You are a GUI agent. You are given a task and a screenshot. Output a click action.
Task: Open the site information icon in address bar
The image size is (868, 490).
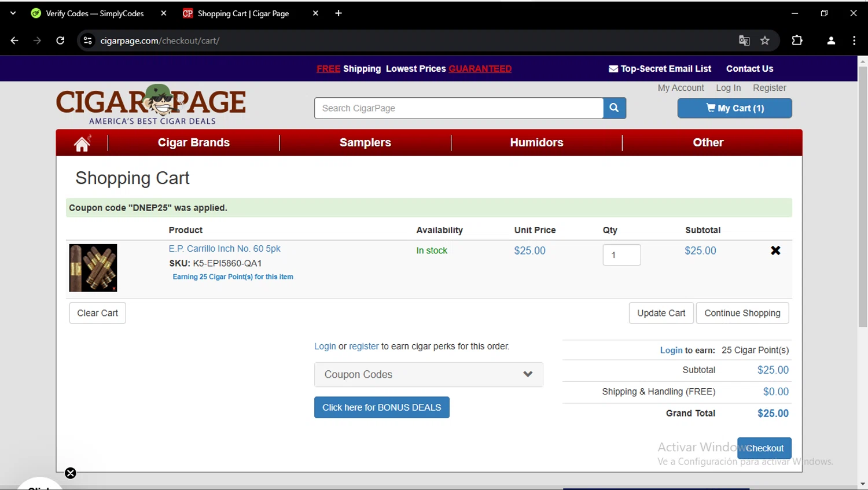click(88, 40)
